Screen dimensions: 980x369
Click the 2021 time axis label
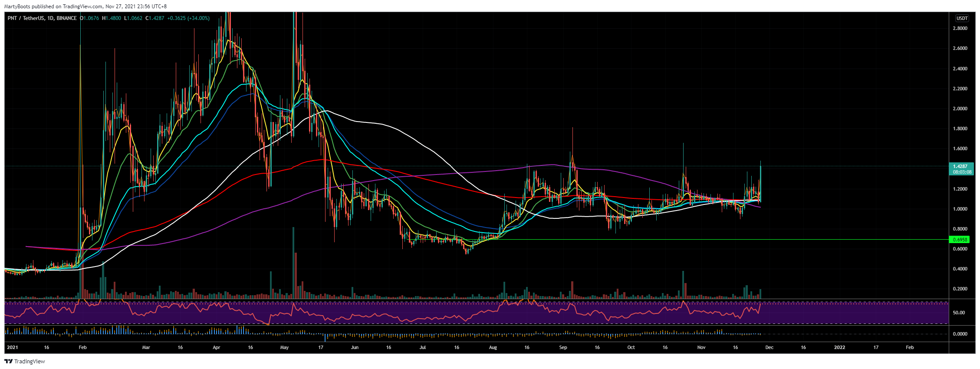[13, 347]
